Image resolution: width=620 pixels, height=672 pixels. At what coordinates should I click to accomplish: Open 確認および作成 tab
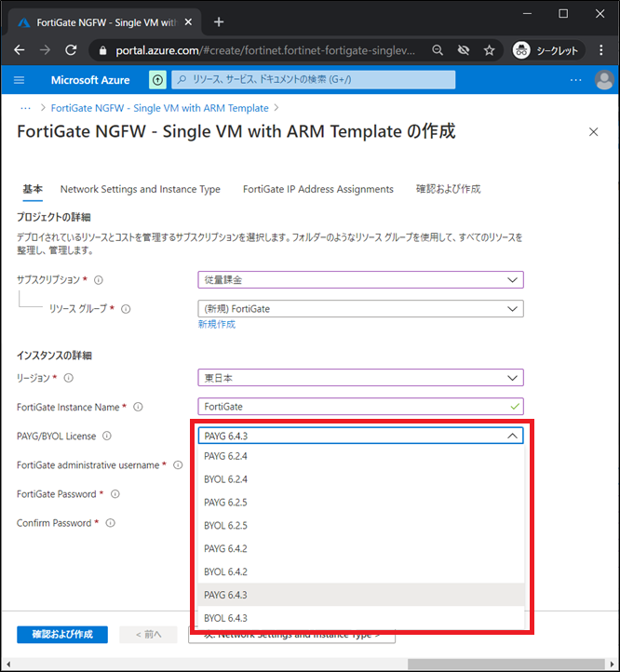click(x=449, y=189)
